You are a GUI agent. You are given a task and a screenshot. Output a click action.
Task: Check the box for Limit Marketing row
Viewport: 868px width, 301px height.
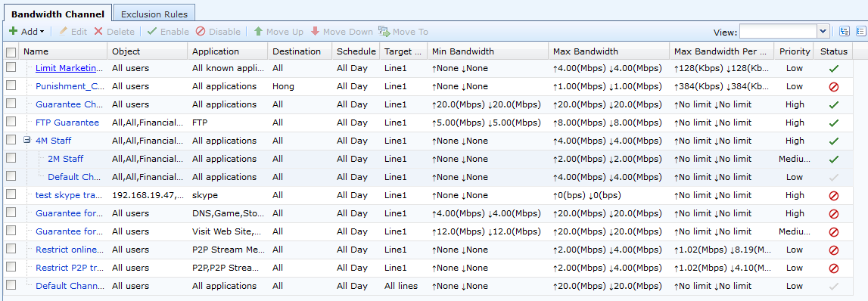coord(11,67)
